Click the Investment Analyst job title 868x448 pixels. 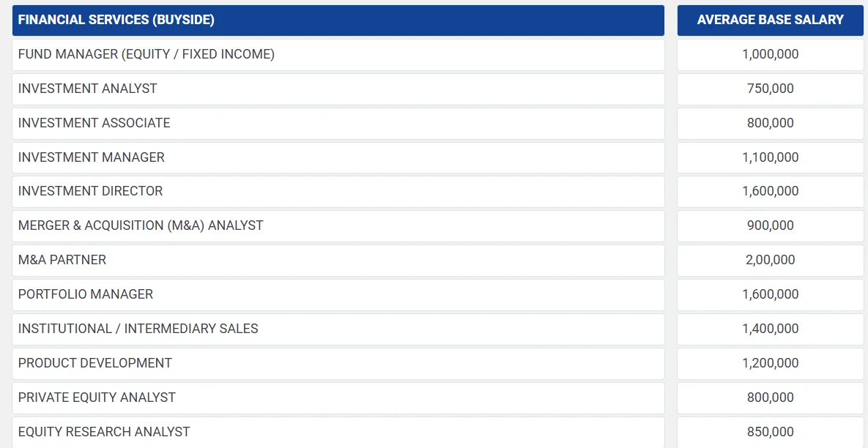[x=88, y=89]
